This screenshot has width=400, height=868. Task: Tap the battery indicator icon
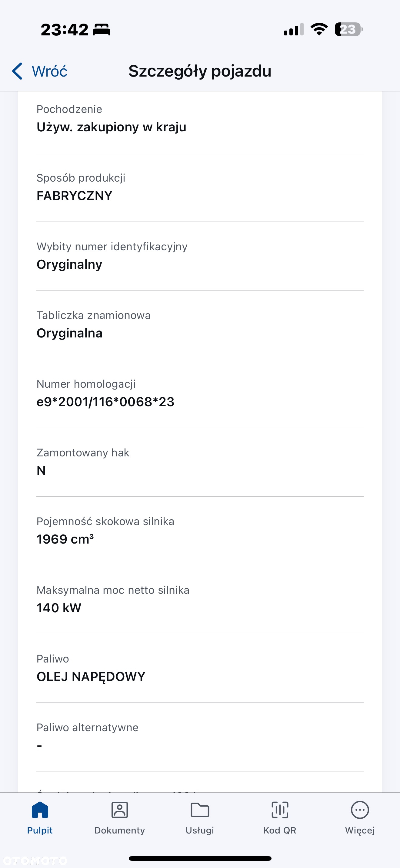click(349, 29)
